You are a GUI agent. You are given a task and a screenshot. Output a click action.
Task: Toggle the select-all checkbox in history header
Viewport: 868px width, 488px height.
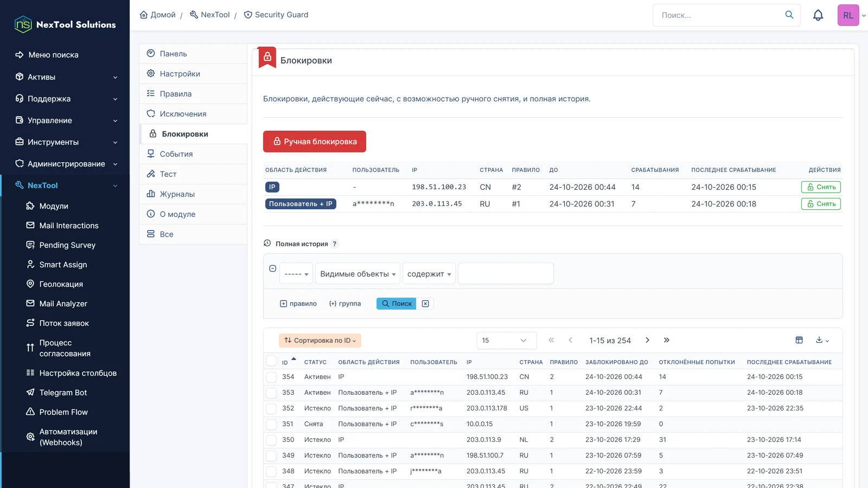click(271, 361)
